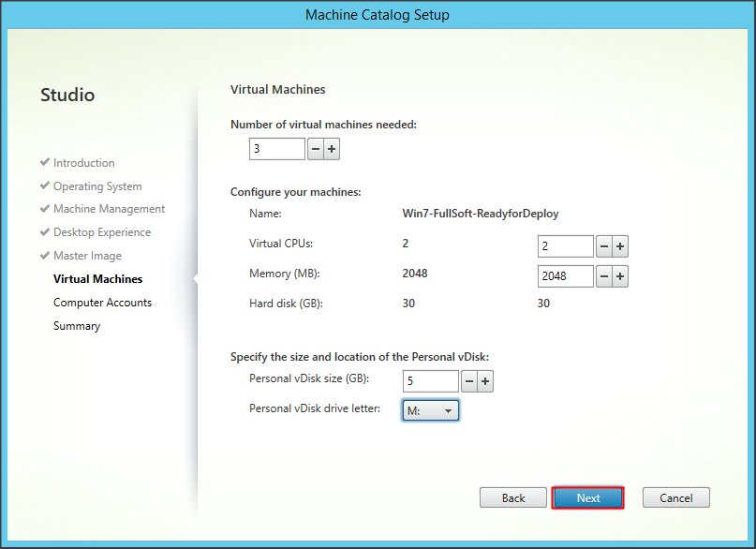
Task: Increase Virtual CPUs with plus button
Action: pos(619,246)
